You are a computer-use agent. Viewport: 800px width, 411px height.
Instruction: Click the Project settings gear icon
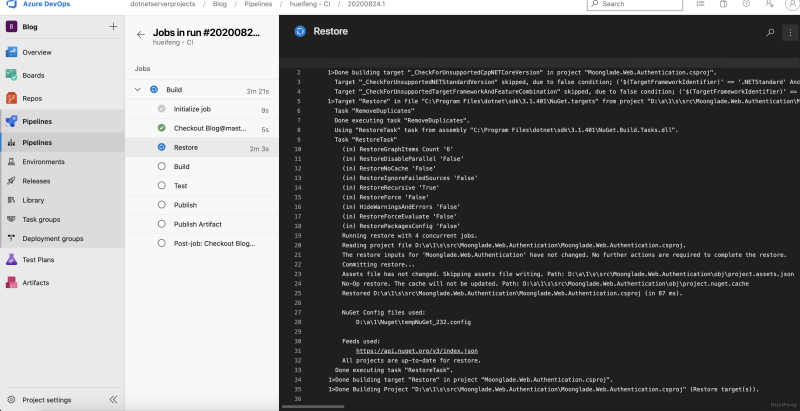click(11, 400)
